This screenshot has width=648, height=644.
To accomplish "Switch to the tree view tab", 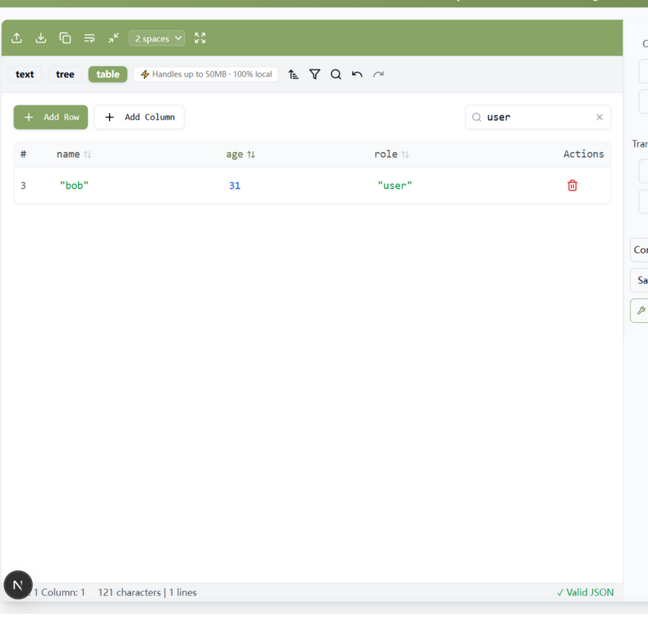I will (x=65, y=74).
